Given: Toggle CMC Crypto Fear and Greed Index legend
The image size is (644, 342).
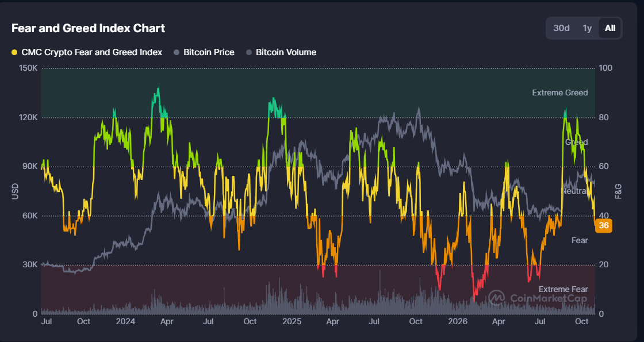Looking at the screenshot, I should 87,52.
